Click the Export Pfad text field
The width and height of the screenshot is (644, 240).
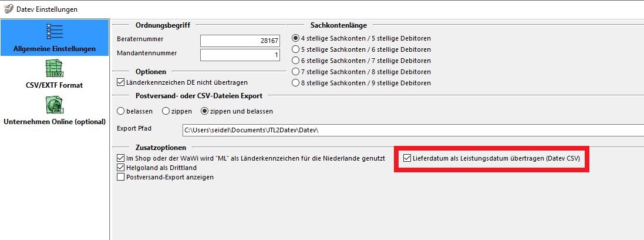tap(413, 130)
